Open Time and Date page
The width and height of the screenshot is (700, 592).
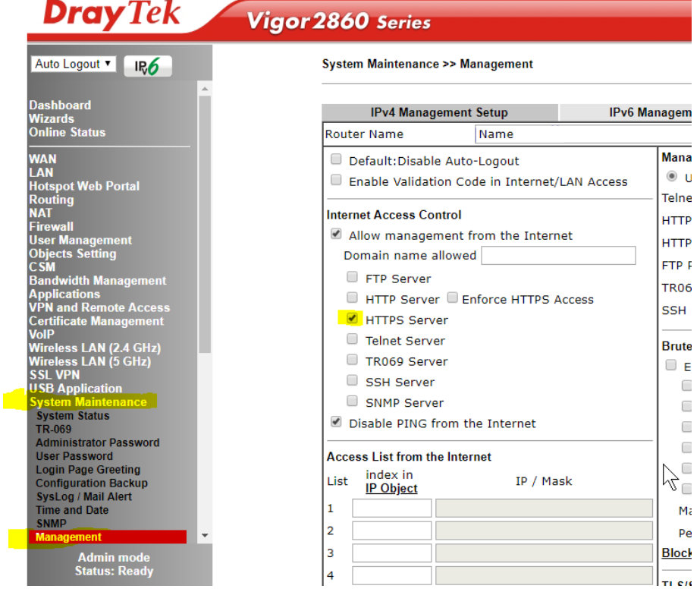coord(72,510)
